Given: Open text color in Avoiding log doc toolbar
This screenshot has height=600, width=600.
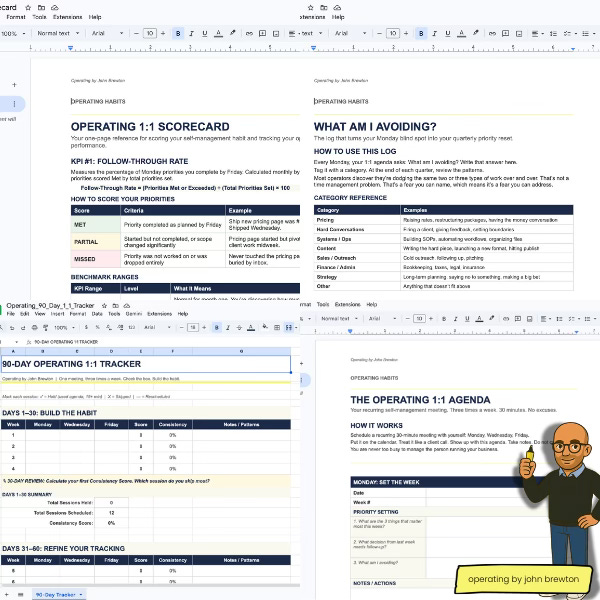Looking at the screenshot, I should [461, 34].
